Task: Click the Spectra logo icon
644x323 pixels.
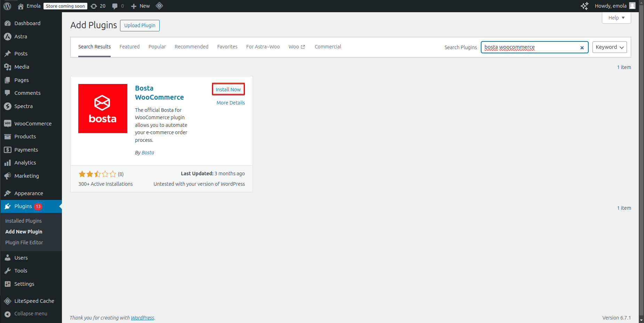Action: click(8, 106)
